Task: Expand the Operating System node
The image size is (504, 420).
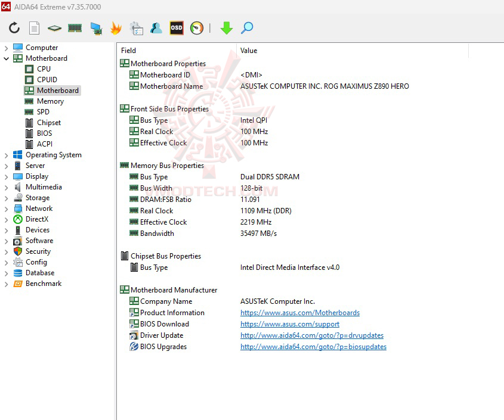Action: 6,155
